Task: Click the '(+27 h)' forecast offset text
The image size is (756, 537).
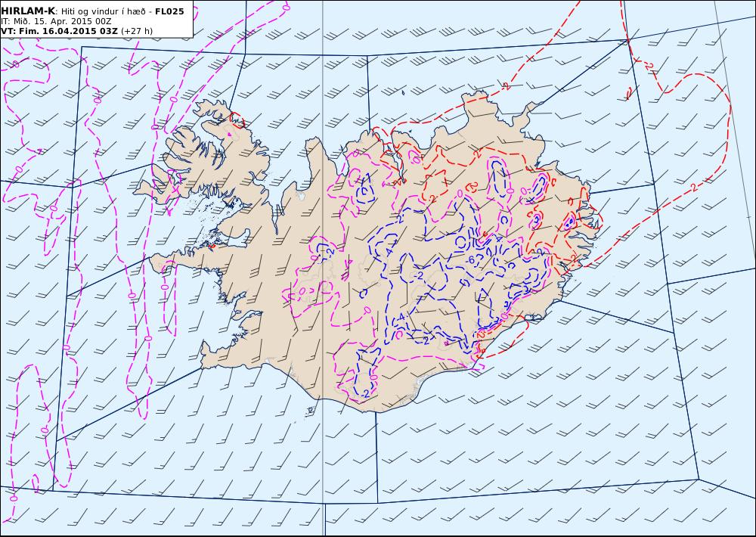Action: click(137, 31)
